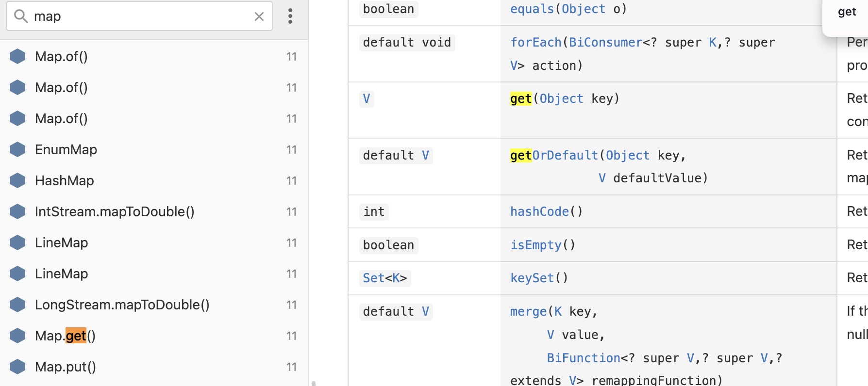868x386 pixels.
Task: Follow the Object link in equals(Object o)
Action: pyautogui.click(x=584, y=9)
